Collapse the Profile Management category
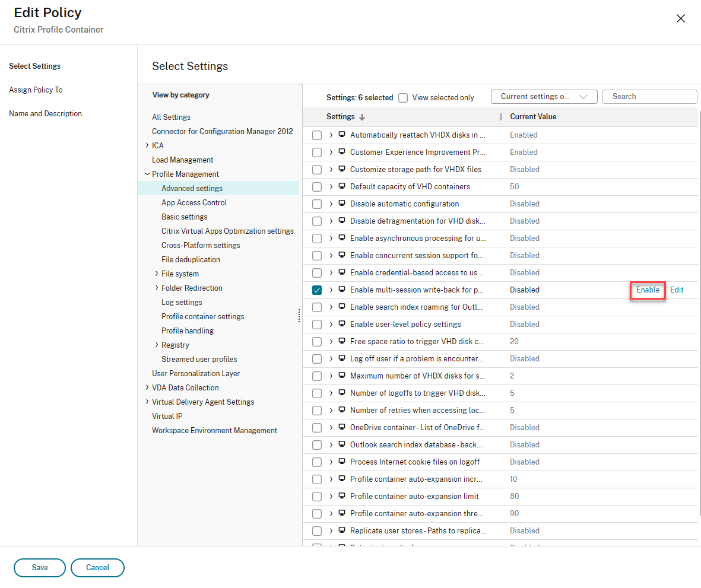The width and height of the screenshot is (701, 588). click(147, 174)
